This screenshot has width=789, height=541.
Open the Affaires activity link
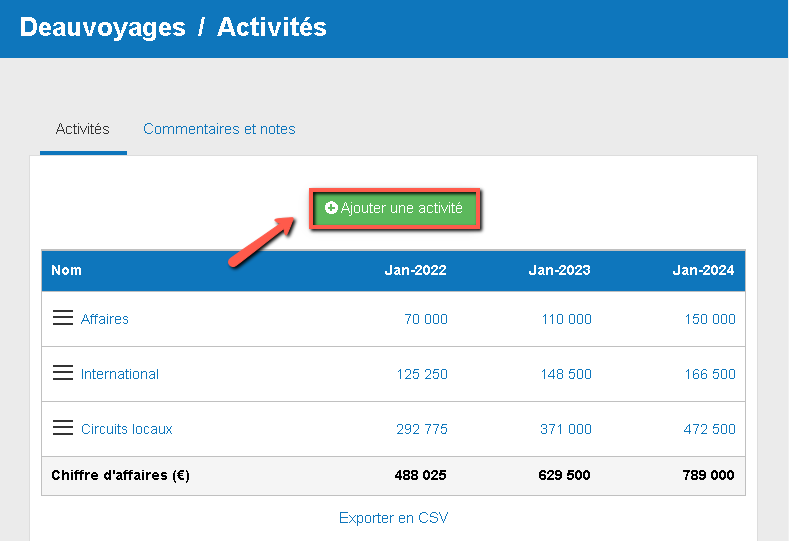coord(105,319)
